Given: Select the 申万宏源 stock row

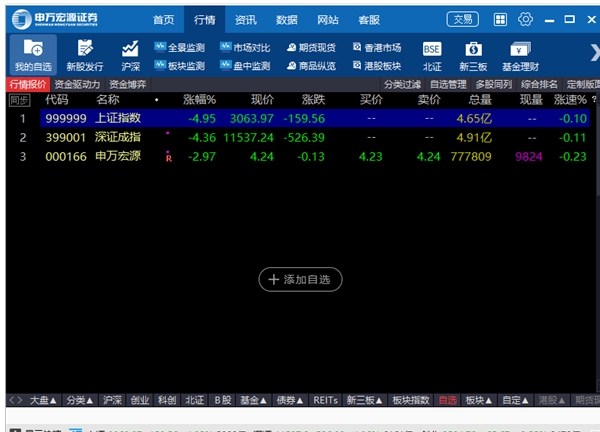Looking at the screenshot, I should (301, 156).
